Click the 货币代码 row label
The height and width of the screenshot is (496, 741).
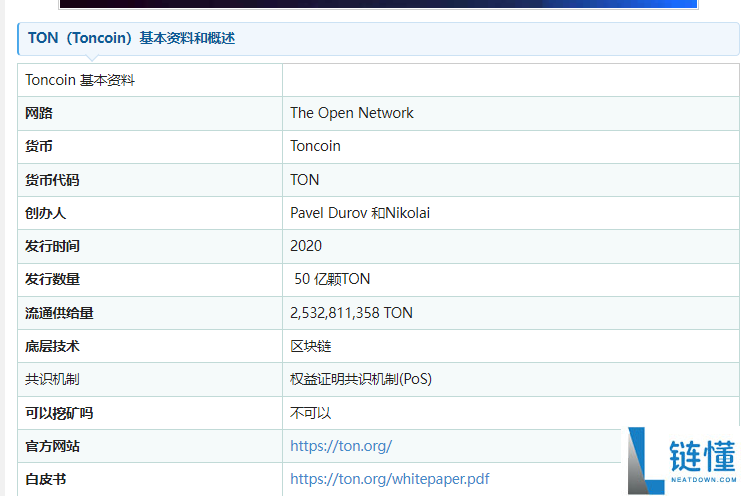click(x=52, y=180)
